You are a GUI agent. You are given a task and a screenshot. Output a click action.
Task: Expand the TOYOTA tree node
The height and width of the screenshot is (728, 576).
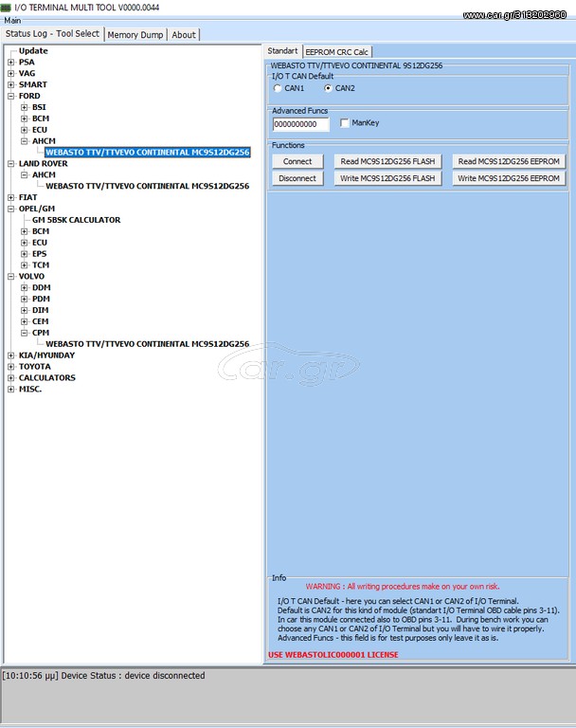coord(11,367)
